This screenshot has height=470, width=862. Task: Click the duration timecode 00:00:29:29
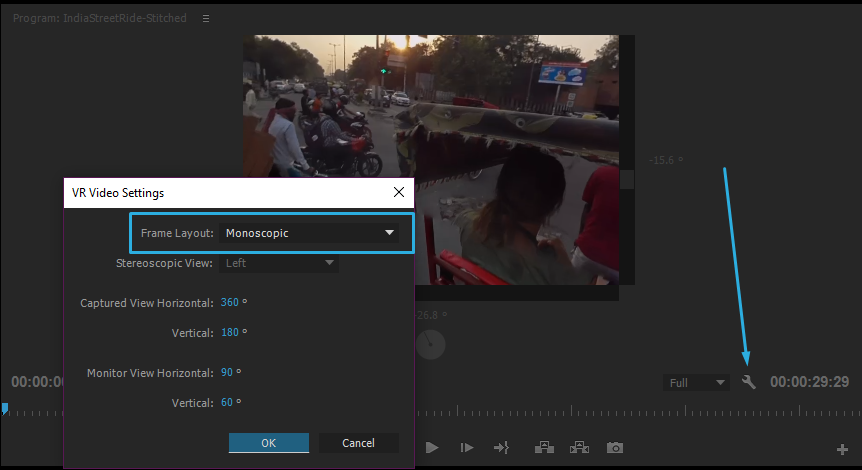tap(809, 382)
